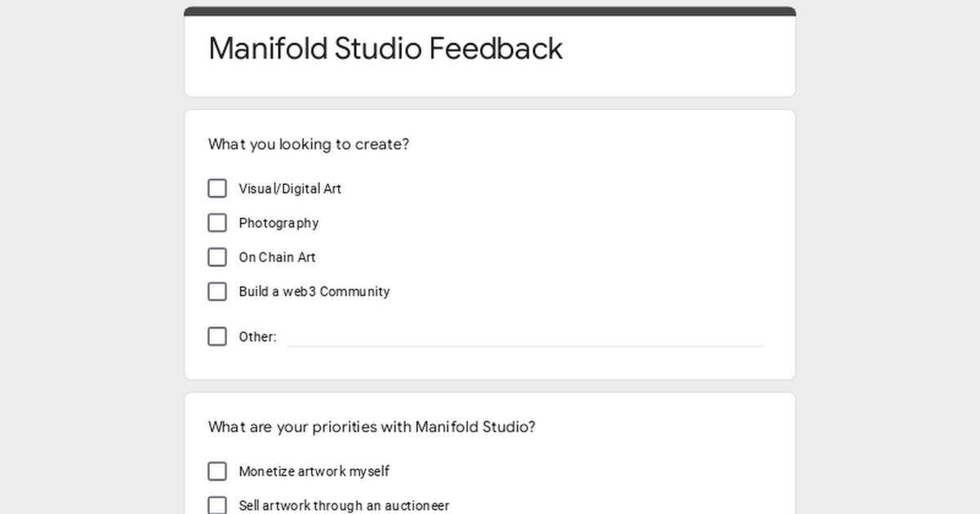Focus the Other answer text field
The height and width of the screenshot is (514, 980).
pos(526,336)
